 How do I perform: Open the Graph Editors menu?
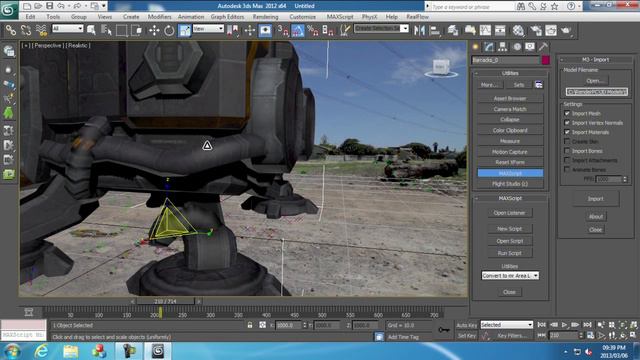click(227, 17)
